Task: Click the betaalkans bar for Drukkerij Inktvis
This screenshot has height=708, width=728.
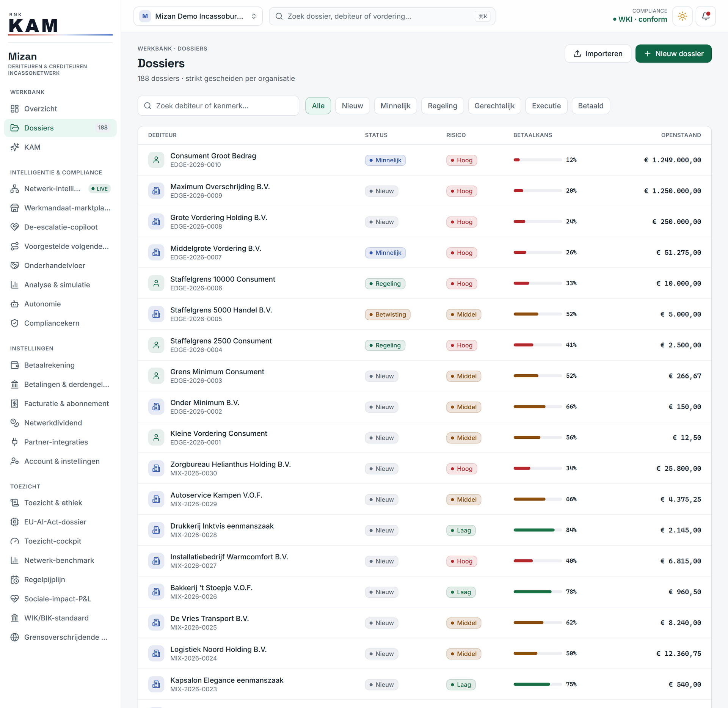Action: (538, 530)
